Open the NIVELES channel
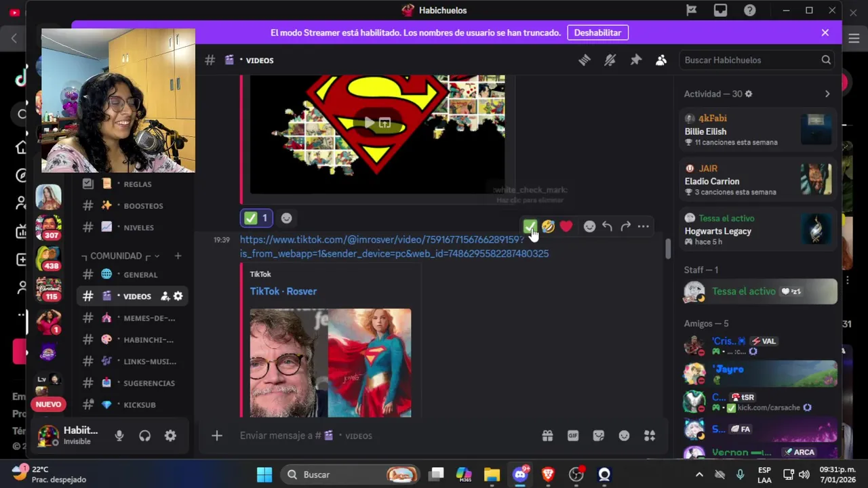 click(134, 227)
